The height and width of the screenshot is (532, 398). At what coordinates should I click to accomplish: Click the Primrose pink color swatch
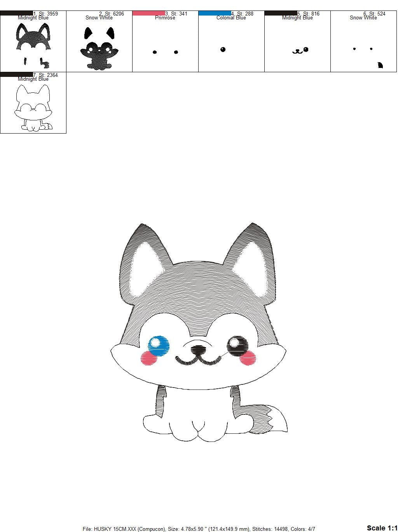(x=149, y=13)
